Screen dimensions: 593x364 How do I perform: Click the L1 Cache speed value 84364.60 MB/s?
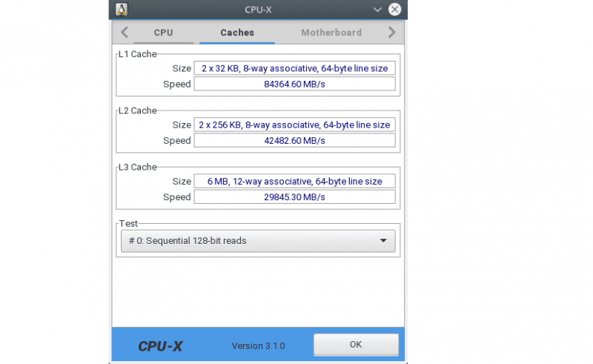click(294, 84)
